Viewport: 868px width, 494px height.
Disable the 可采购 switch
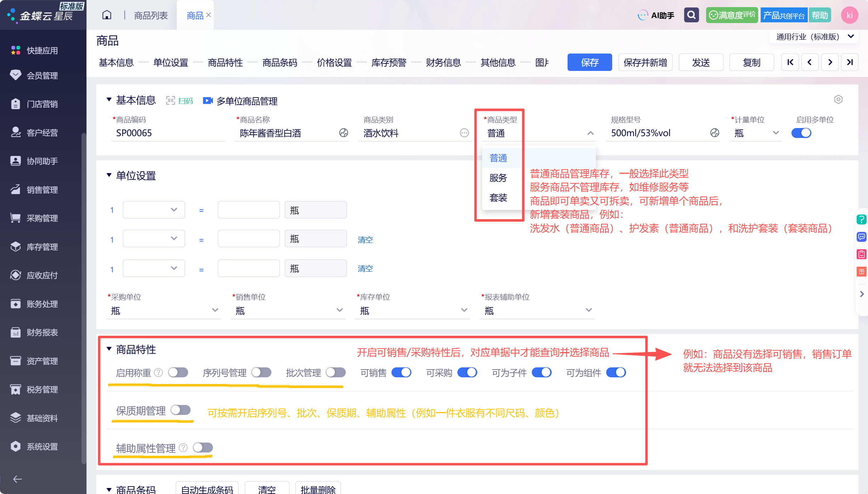pyautogui.click(x=467, y=372)
